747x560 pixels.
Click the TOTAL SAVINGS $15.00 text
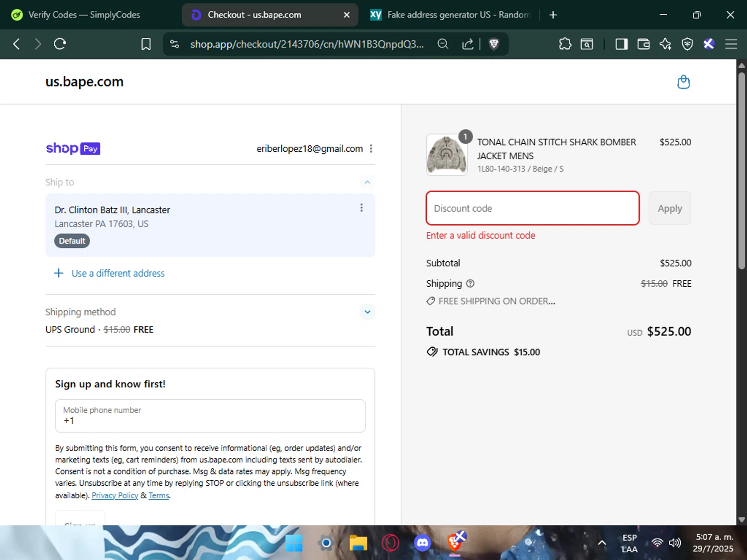491,352
